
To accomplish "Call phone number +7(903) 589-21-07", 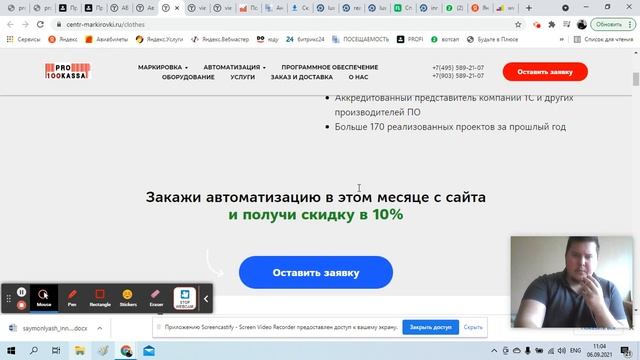I will point(458,76).
